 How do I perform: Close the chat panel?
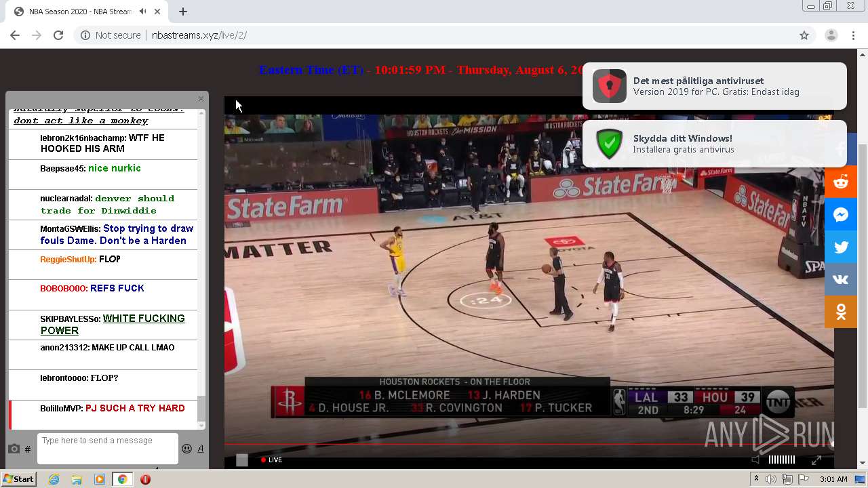click(x=201, y=99)
